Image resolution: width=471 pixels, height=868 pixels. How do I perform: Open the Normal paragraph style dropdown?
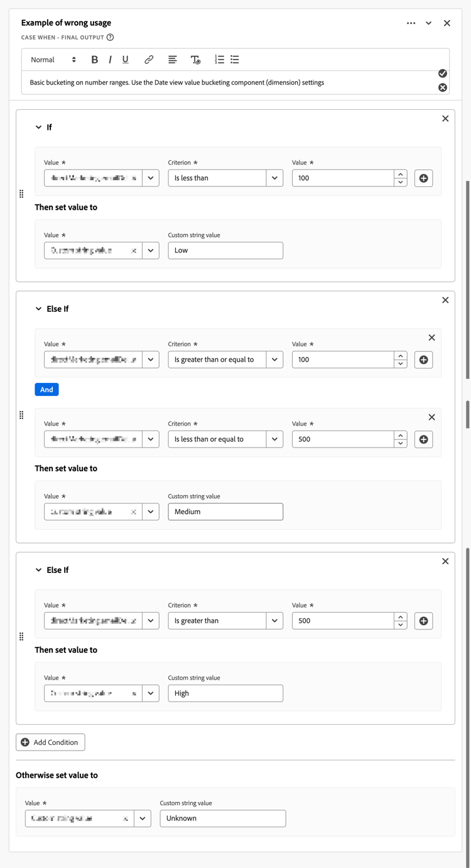coord(53,60)
